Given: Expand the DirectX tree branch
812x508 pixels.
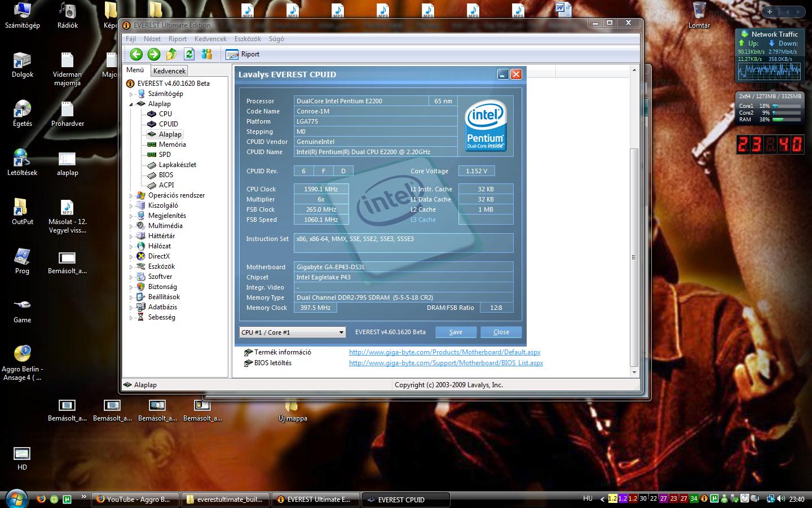Looking at the screenshot, I should click(x=131, y=257).
